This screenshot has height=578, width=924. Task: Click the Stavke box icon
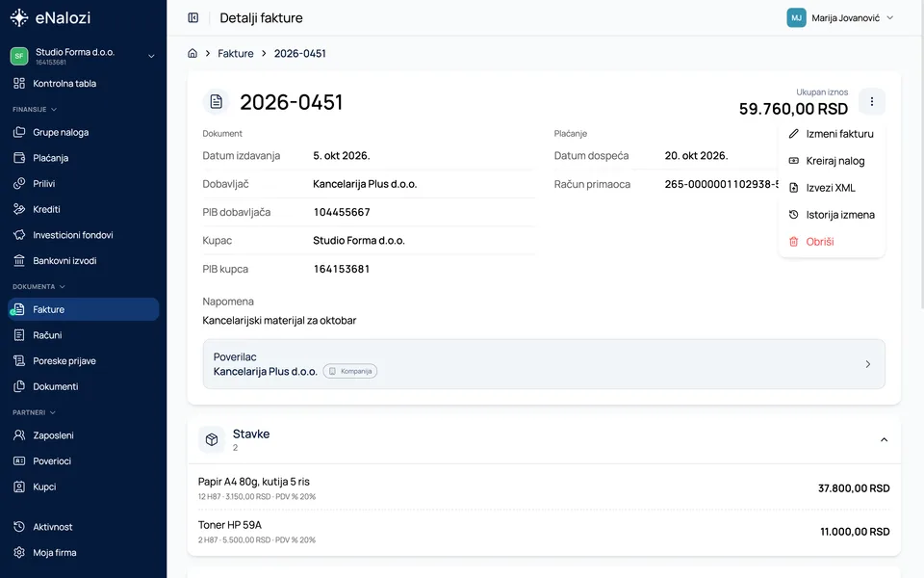pyautogui.click(x=212, y=439)
